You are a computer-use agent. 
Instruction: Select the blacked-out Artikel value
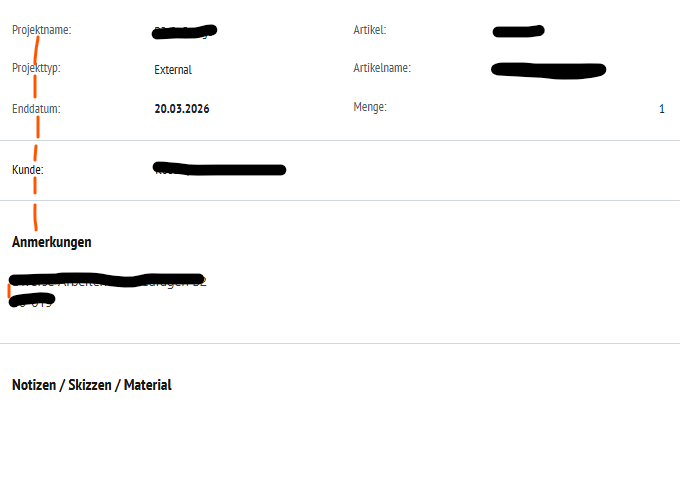pyautogui.click(x=518, y=31)
